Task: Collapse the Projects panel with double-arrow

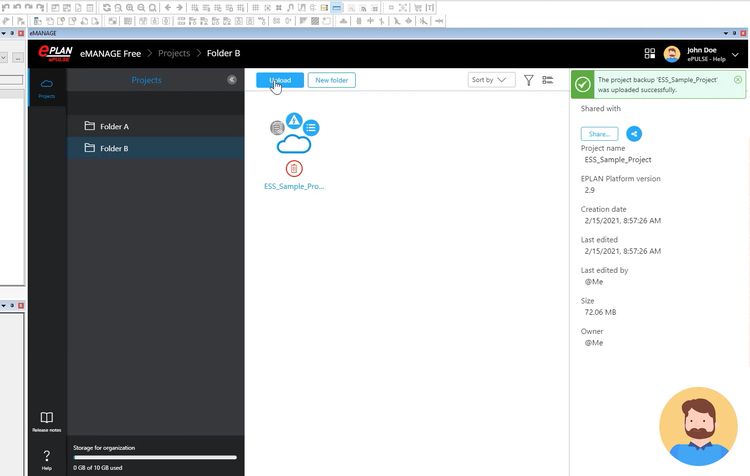Action: (x=232, y=80)
